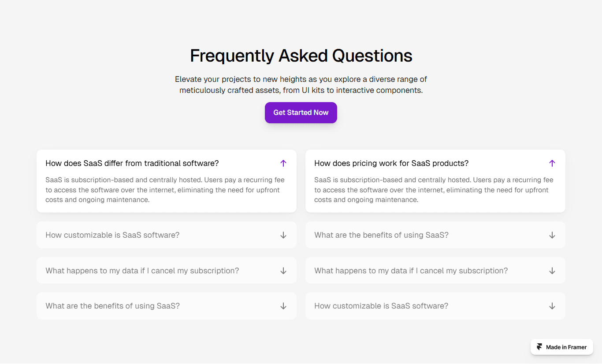Viewport: 602px width, 364px height.
Task: Open the Made in Framer badge link
Action: pos(562,347)
